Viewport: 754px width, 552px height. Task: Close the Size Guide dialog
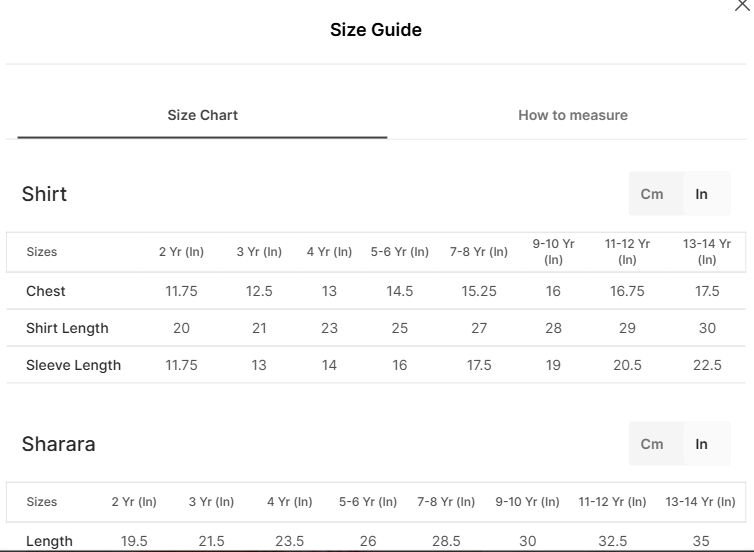[x=742, y=5]
